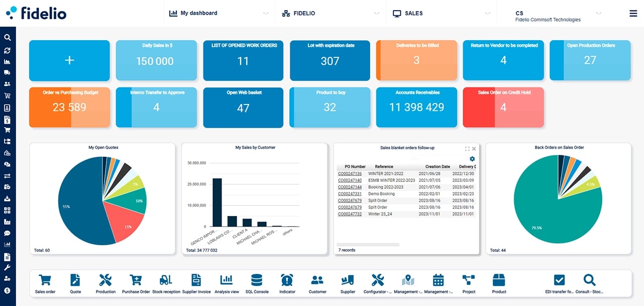Sort by PO Number column header
Screen dimensions: 644x306
(x=355, y=166)
